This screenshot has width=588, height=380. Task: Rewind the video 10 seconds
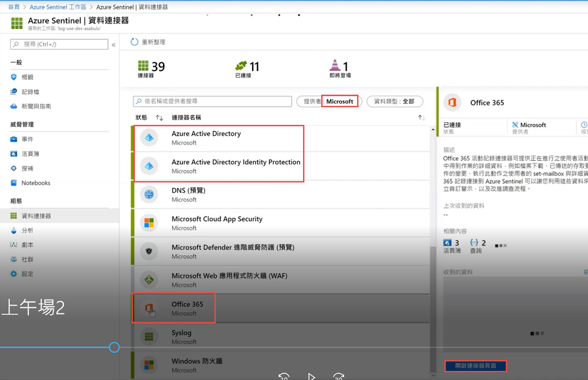[x=284, y=376]
